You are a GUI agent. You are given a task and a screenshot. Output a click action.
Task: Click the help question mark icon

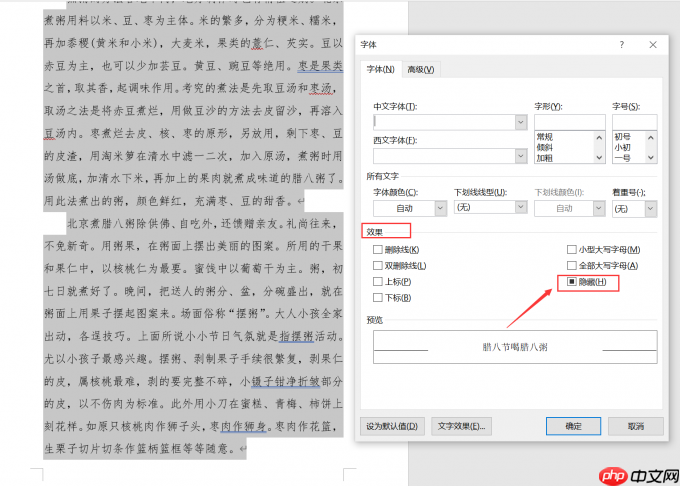pos(621,45)
